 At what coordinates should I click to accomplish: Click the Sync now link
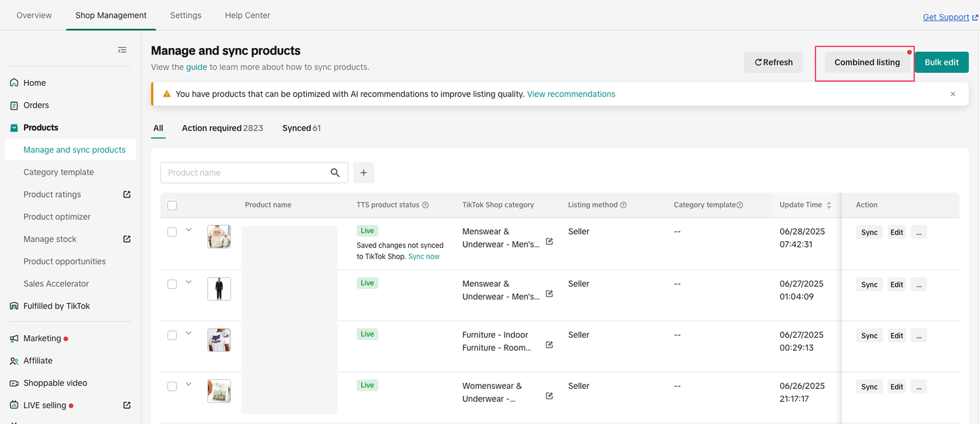(423, 256)
